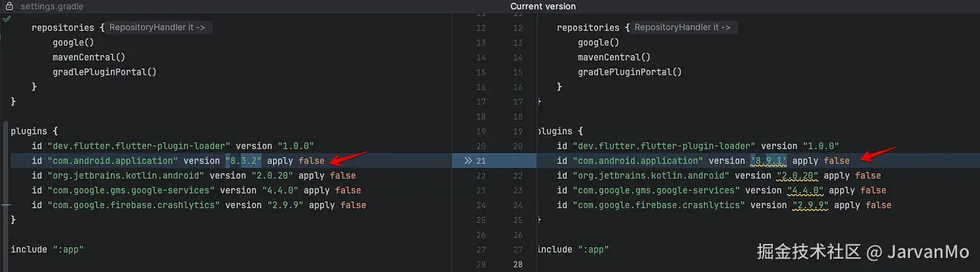Click the green checkmark inspection icon
980x272 pixels.
pos(6,19)
